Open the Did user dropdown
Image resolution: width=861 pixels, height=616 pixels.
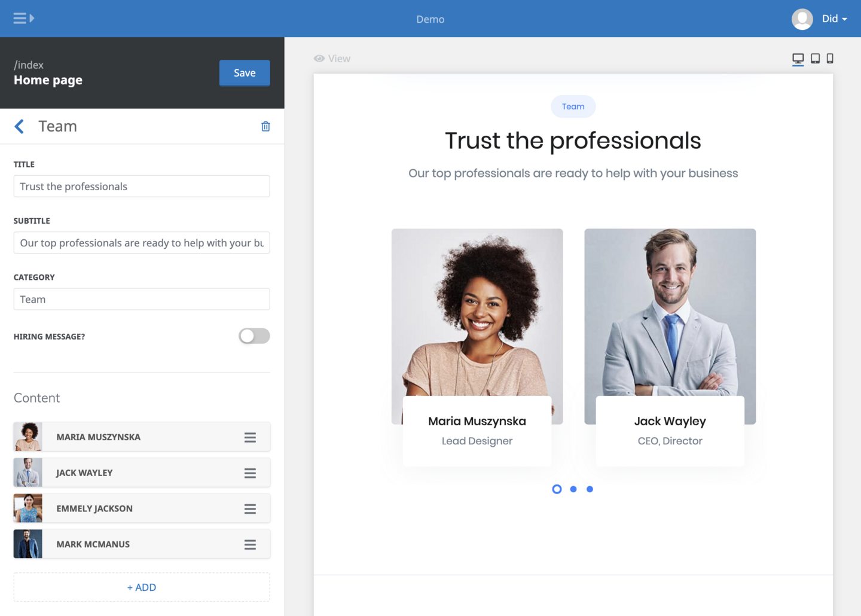835,19
